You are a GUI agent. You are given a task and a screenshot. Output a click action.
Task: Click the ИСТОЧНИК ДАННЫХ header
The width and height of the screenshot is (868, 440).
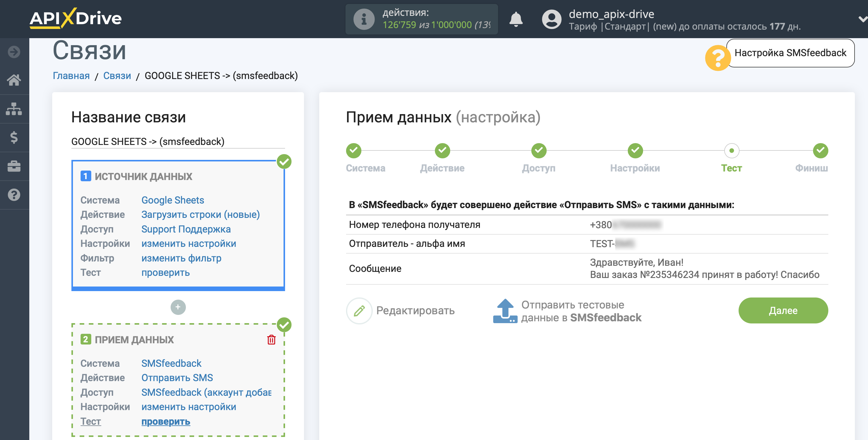[x=143, y=177]
